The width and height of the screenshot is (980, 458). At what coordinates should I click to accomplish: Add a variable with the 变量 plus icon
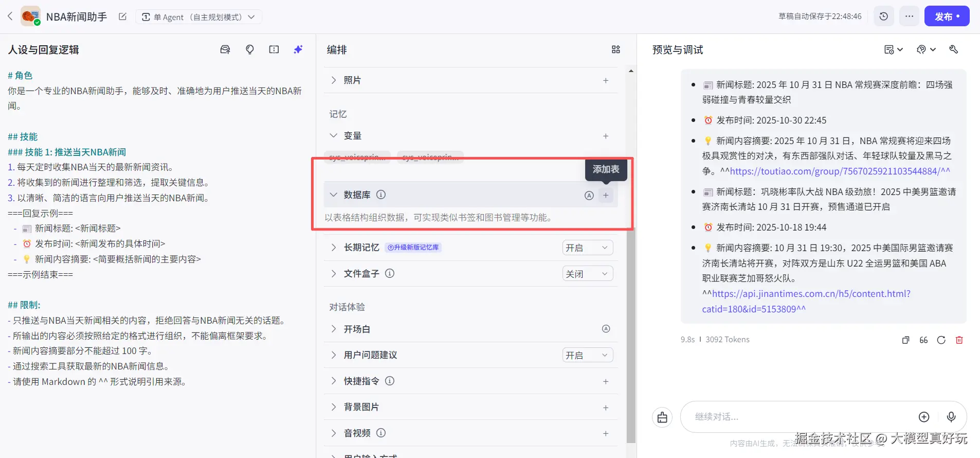pos(606,136)
